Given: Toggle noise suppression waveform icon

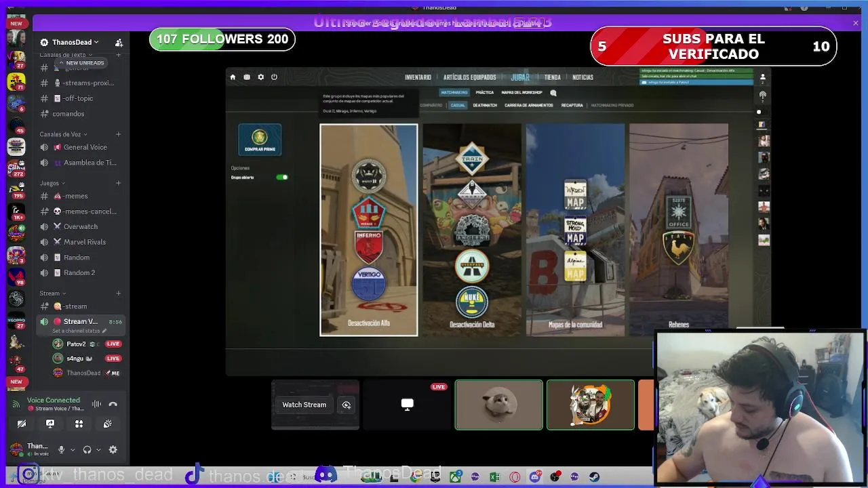Looking at the screenshot, I should [x=96, y=404].
